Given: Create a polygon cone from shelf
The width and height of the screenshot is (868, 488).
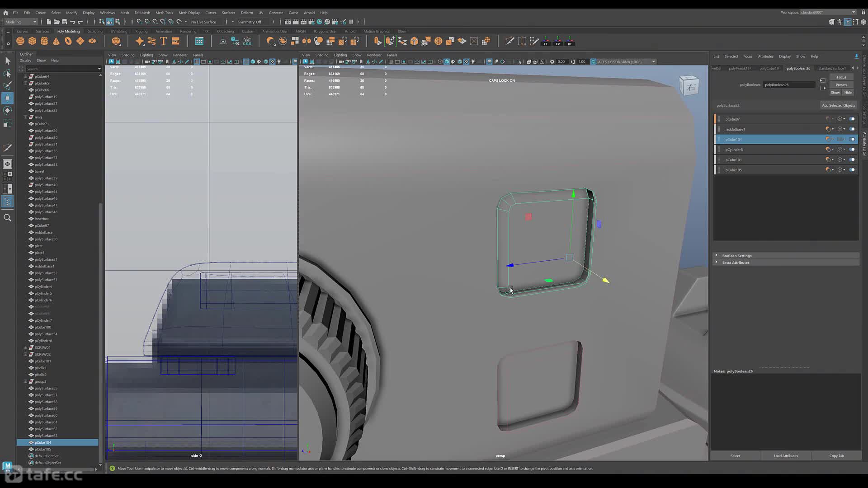Looking at the screenshot, I should pos(56,41).
